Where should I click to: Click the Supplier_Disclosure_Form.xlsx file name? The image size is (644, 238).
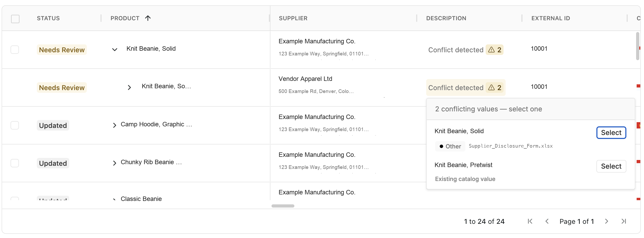pos(511,146)
